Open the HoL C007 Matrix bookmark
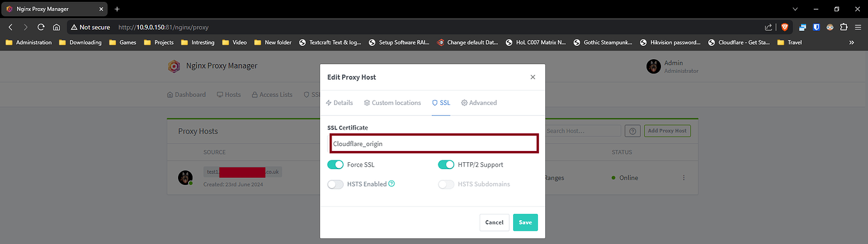The width and height of the screenshot is (868, 244). [x=537, y=43]
